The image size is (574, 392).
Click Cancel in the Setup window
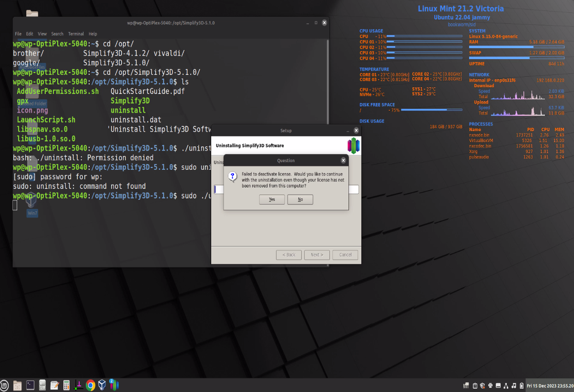[x=345, y=255]
